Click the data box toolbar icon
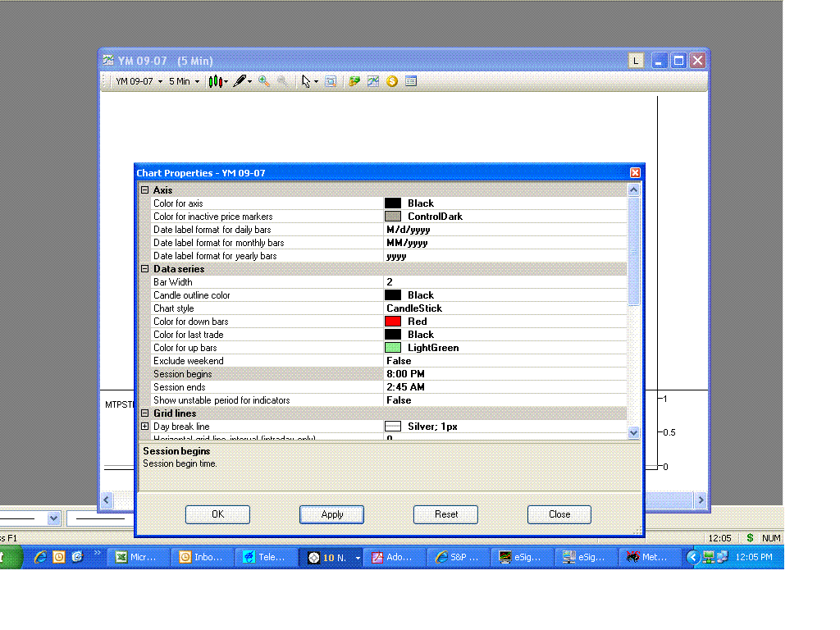840x630 pixels. coord(331,81)
